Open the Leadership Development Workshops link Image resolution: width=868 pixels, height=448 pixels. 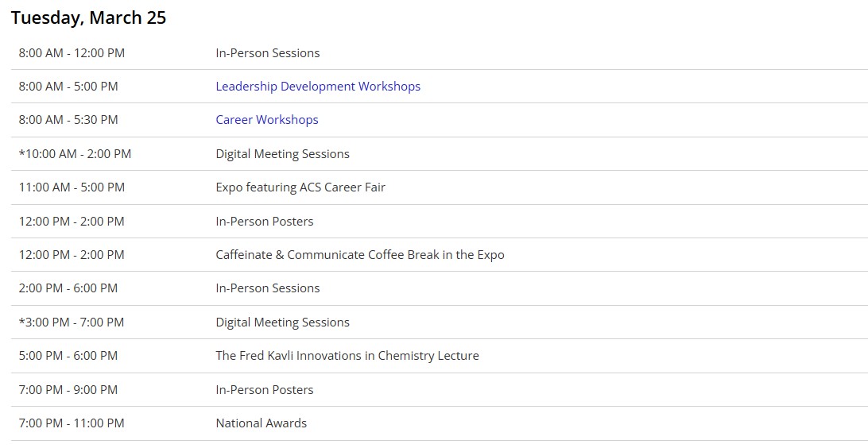pyautogui.click(x=318, y=87)
